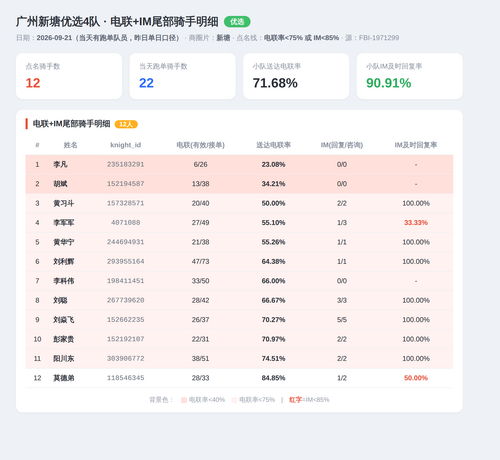This screenshot has height=460, width=500.
Task: Click the 20/40 call count cell
Action: coord(201,203)
